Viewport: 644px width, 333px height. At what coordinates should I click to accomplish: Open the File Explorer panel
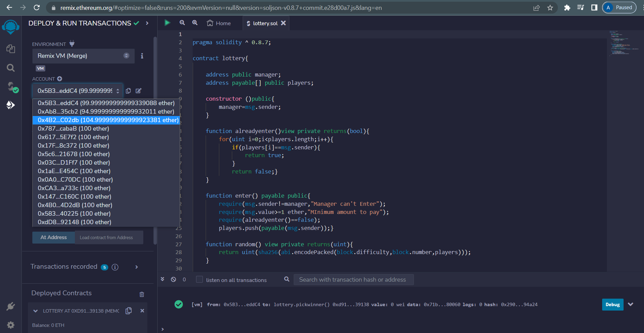(11, 49)
